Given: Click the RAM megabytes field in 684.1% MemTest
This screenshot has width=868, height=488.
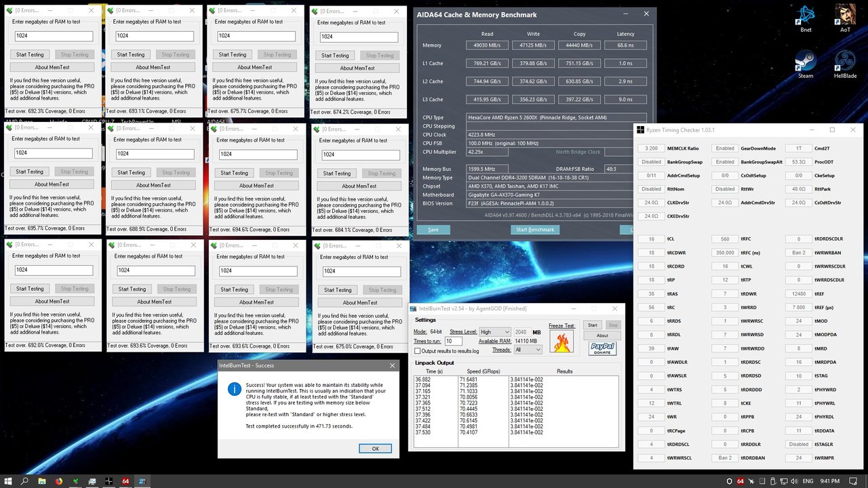Looking at the screenshot, I should [x=360, y=155].
